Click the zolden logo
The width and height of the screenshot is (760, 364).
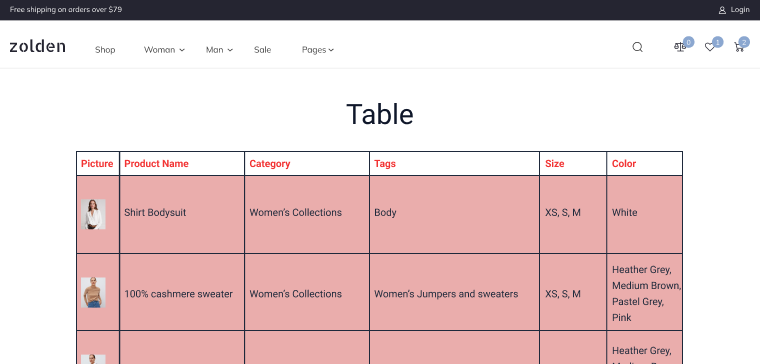(37, 47)
